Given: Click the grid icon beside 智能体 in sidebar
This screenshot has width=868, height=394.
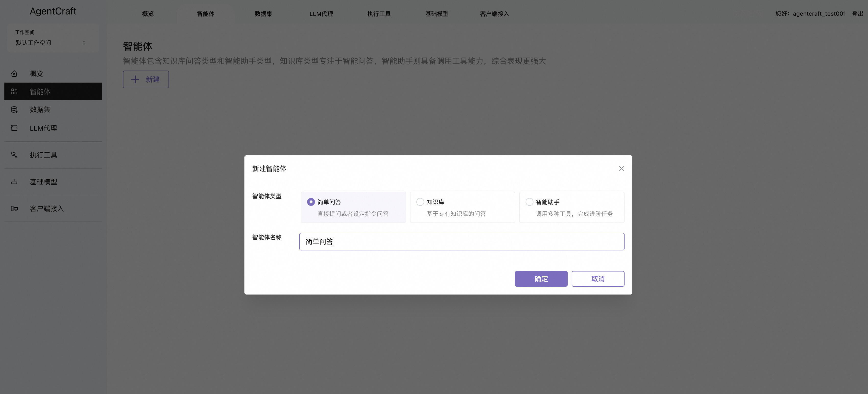Looking at the screenshot, I should pos(14,92).
